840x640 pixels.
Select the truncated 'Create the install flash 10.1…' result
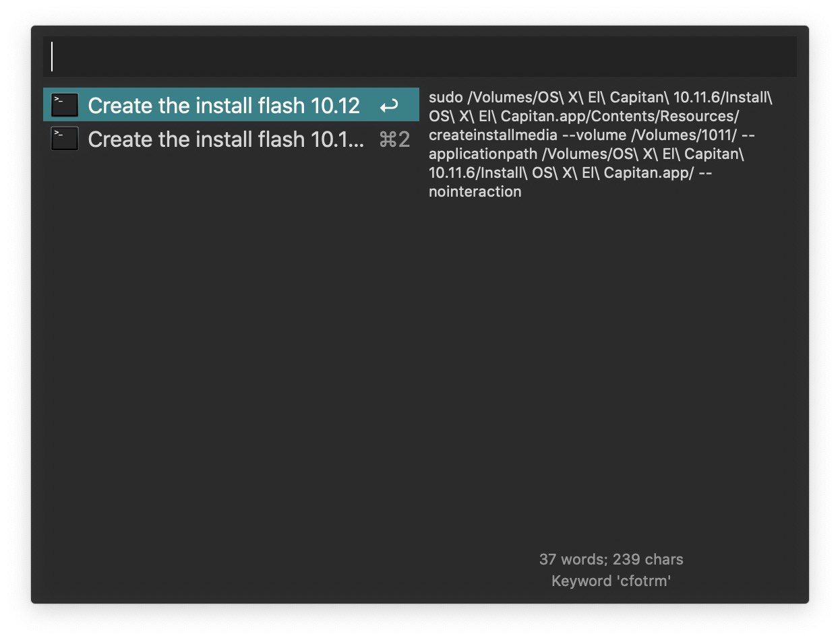tap(231, 139)
